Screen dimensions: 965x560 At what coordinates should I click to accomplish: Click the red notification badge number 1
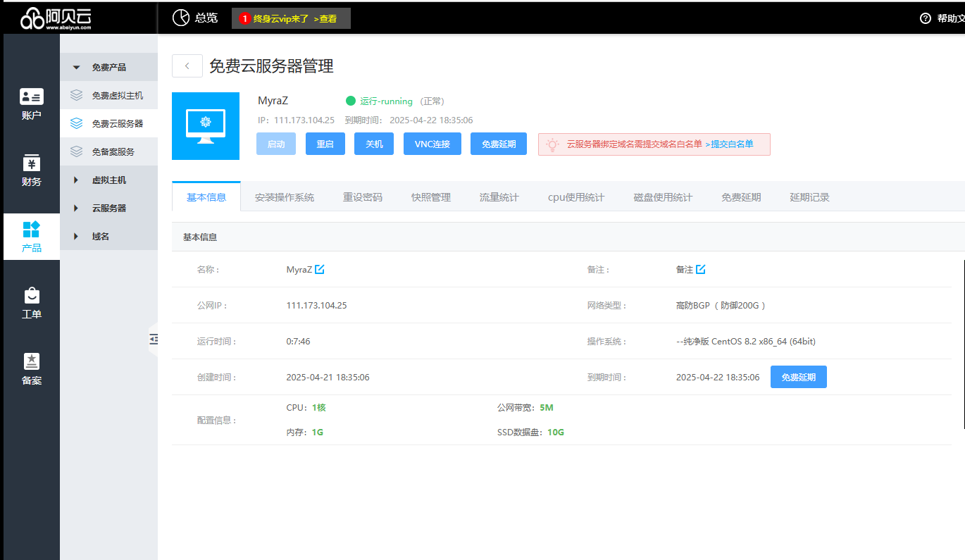pyautogui.click(x=244, y=19)
